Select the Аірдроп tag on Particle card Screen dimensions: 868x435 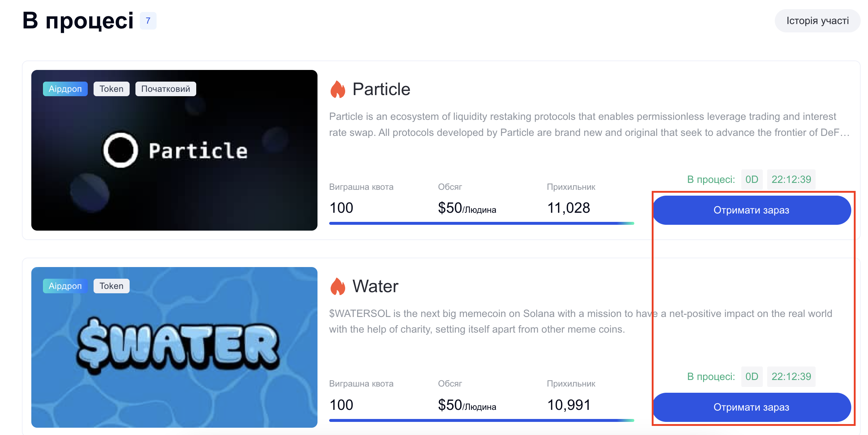point(65,89)
